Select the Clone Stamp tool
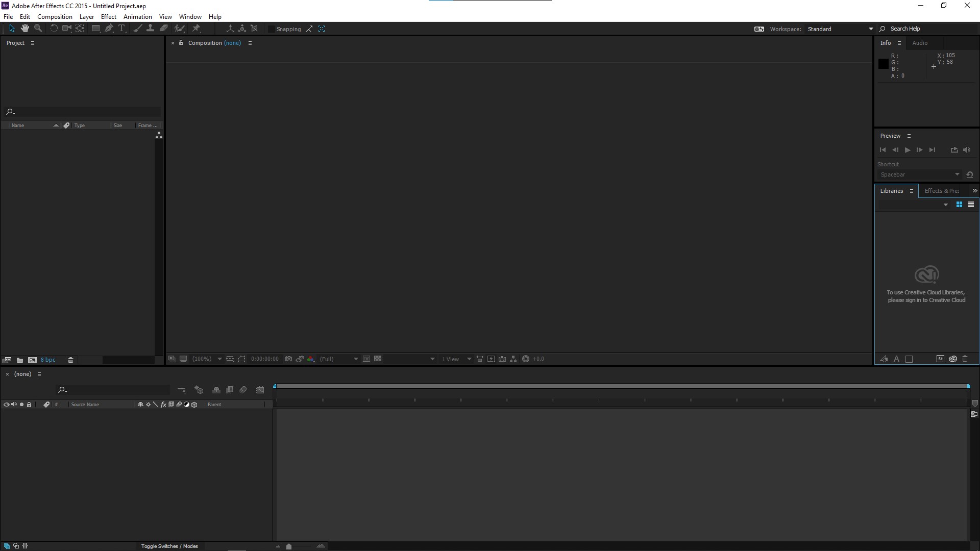This screenshot has height=551, width=980. [150, 29]
